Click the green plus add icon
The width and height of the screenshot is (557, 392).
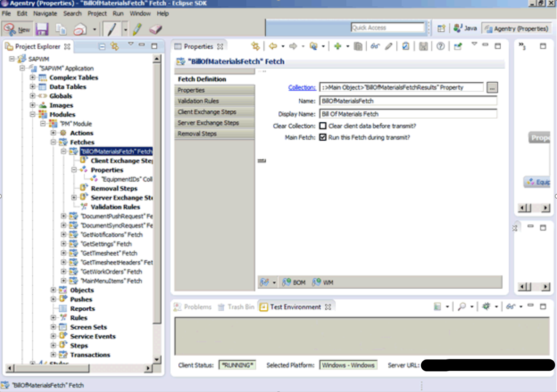point(338,46)
